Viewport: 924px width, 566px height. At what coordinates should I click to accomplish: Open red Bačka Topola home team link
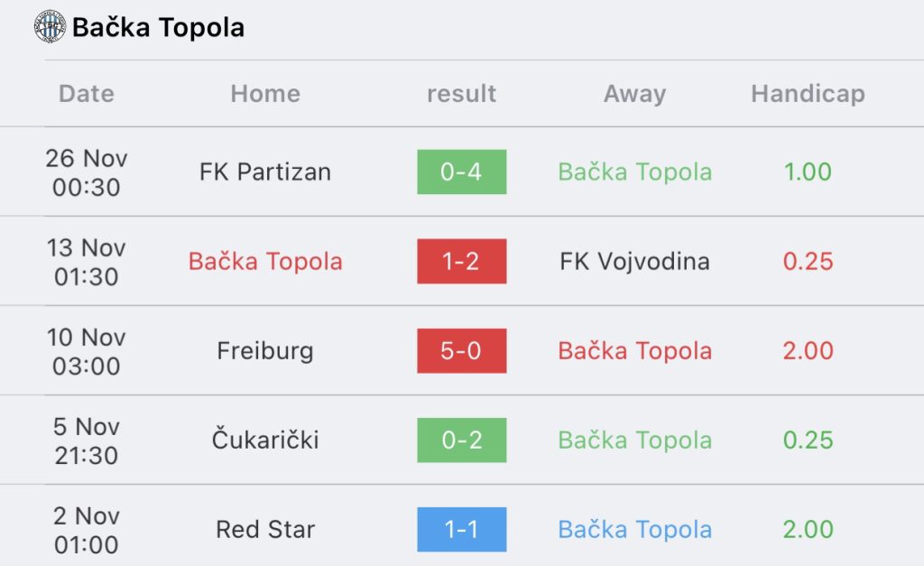coord(265,261)
